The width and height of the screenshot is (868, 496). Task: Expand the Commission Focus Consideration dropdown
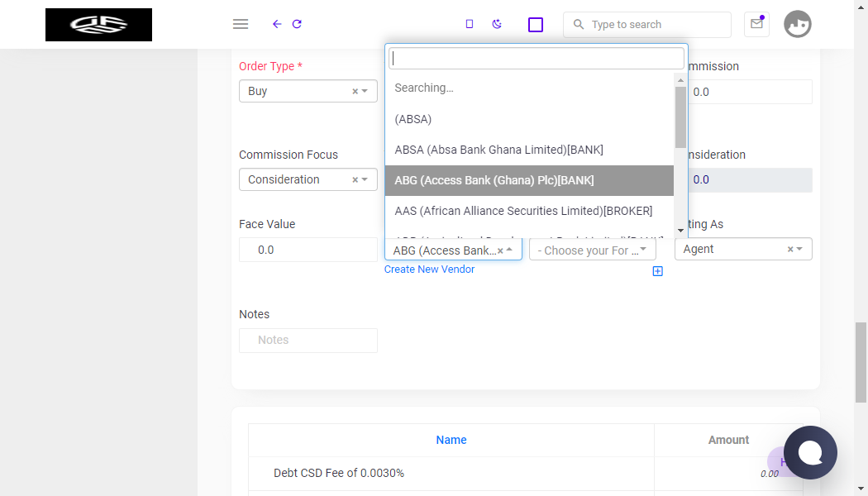[x=365, y=180]
